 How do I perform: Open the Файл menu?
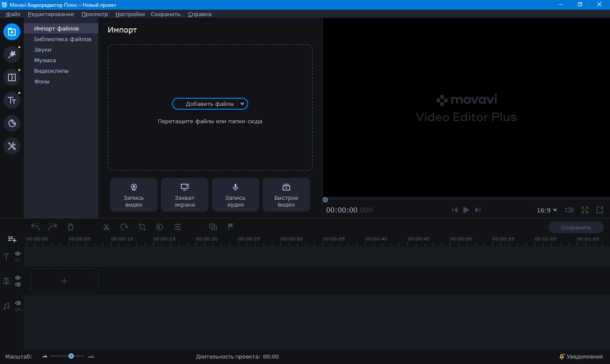pos(13,14)
